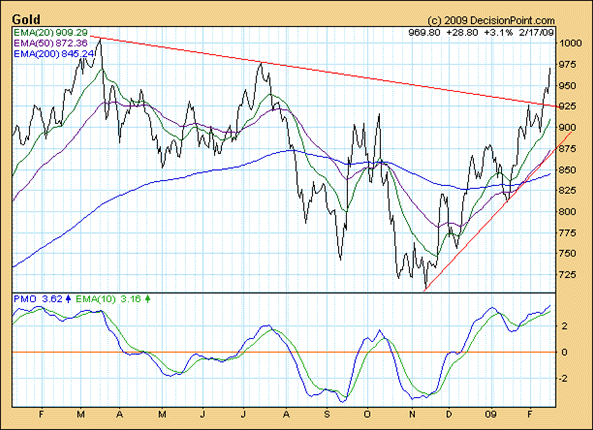Click the DecisionPoint.com copyright text

(x=491, y=20)
